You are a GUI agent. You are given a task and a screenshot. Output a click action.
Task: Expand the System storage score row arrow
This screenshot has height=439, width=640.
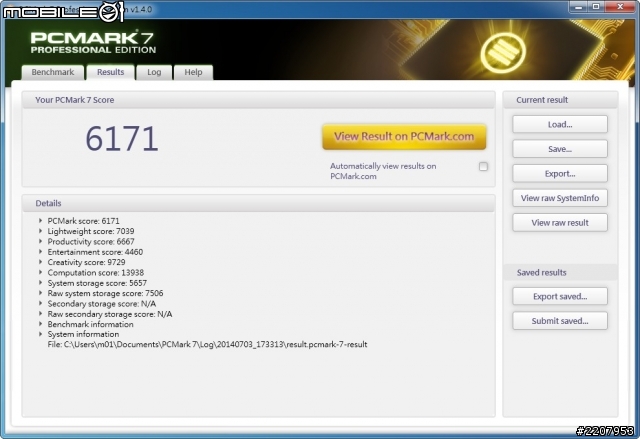click(x=40, y=283)
